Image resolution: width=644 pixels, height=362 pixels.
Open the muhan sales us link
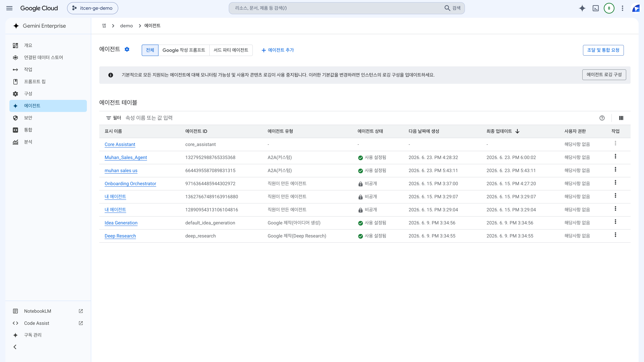[121, 171]
